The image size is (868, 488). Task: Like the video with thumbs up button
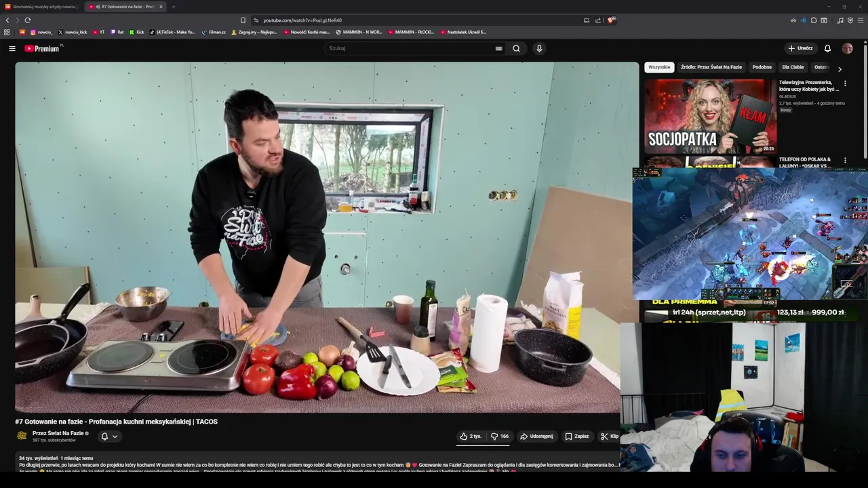(471, 436)
